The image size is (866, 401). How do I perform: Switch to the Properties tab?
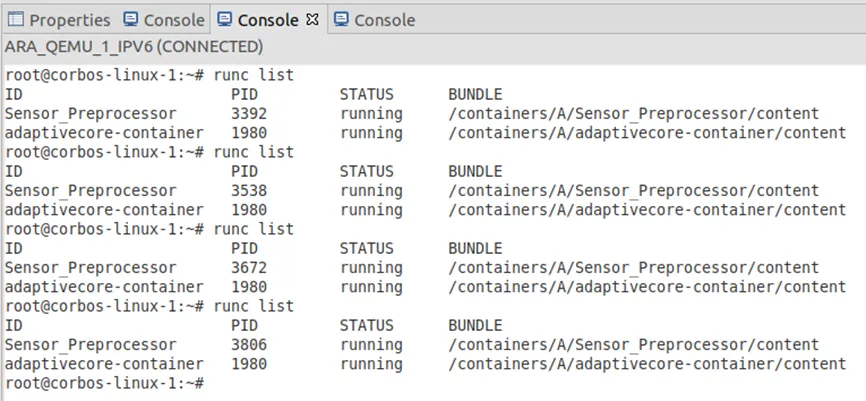coord(69,20)
